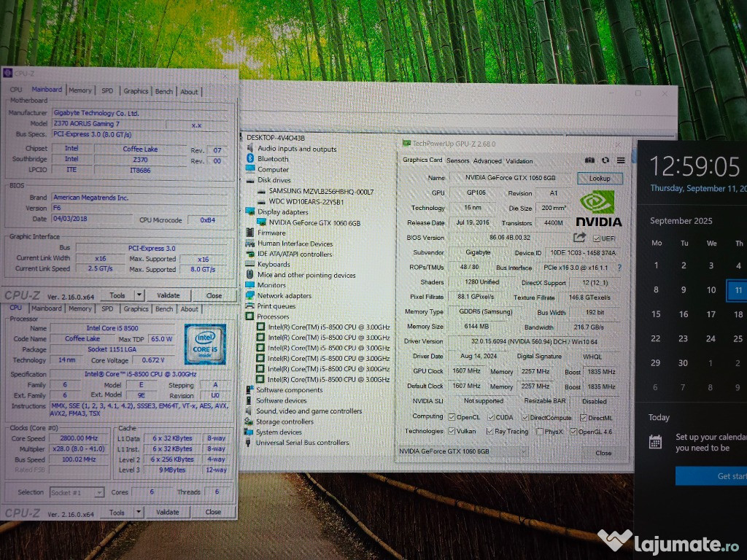Open the GPU selection dropdown in GPU-Z
Viewport: 747px width, 560px height.
pos(462,451)
